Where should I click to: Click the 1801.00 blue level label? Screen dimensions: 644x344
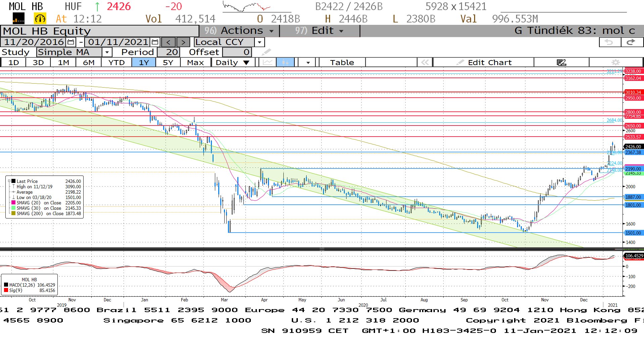(x=633, y=205)
